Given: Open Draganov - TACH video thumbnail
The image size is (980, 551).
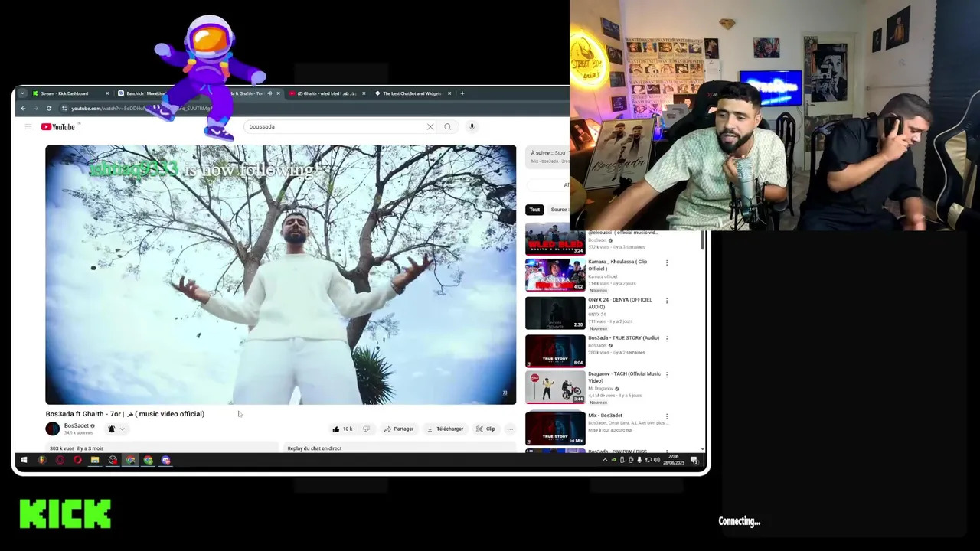Looking at the screenshot, I should (555, 388).
